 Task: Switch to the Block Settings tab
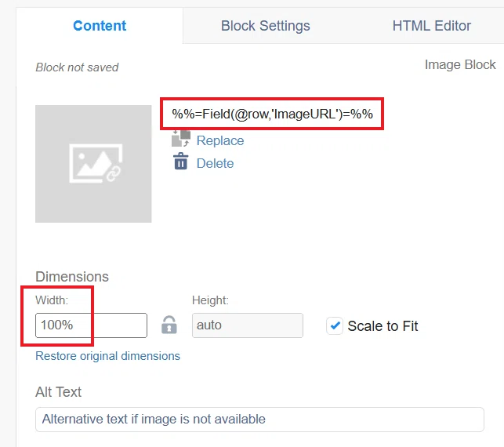click(265, 26)
